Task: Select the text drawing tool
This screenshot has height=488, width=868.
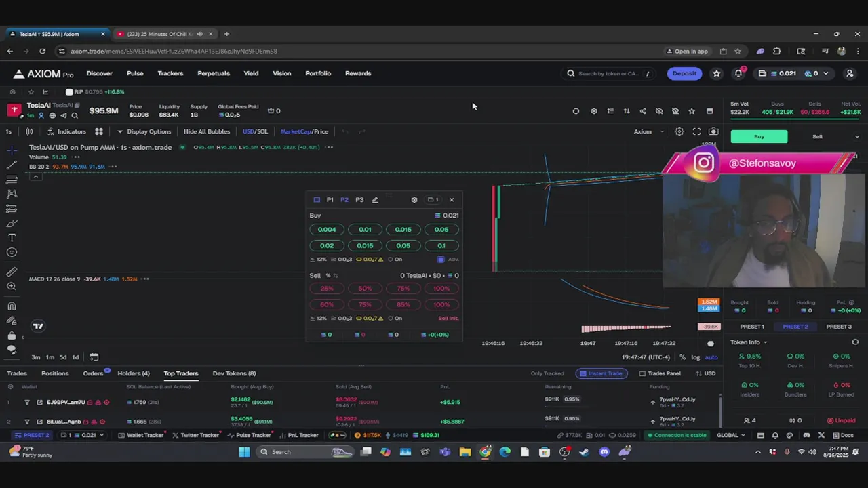Action: coord(12,238)
